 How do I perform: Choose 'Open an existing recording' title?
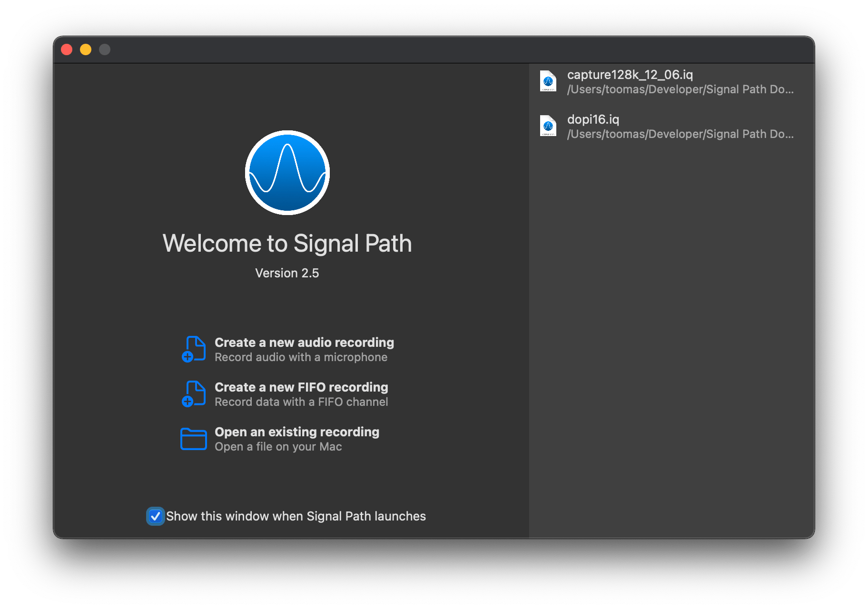click(297, 432)
